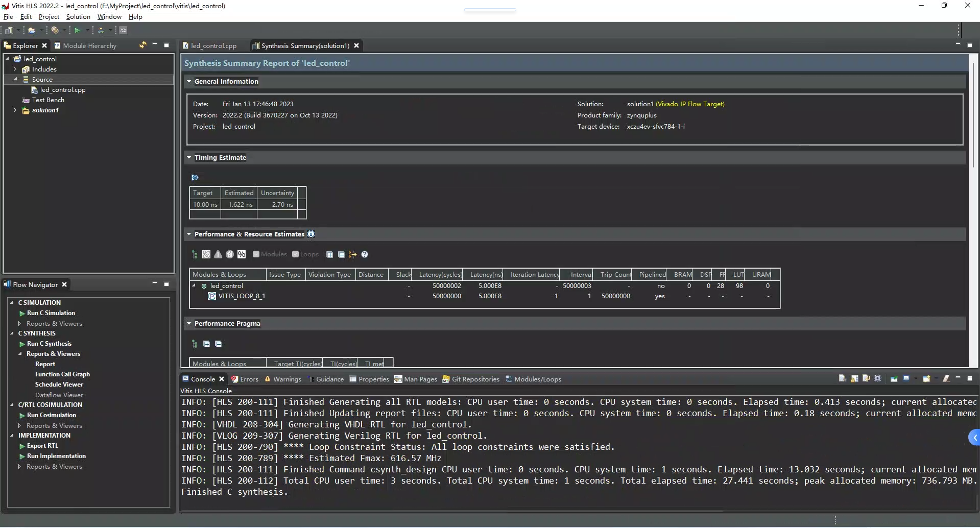This screenshot has height=528, width=980.
Task: Minimize the Explorer panel
Action: pyautogui.click(x=155, y=45)
